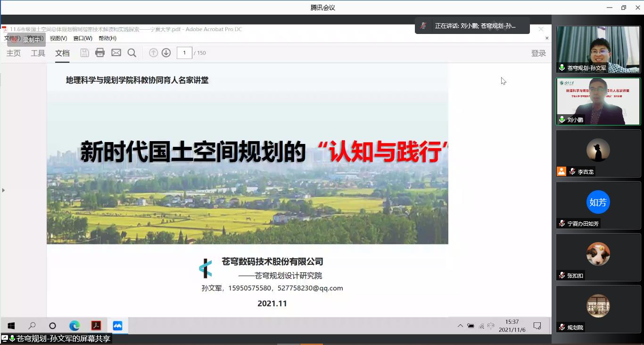Open the 视图(V) menu

click(58, 38)
